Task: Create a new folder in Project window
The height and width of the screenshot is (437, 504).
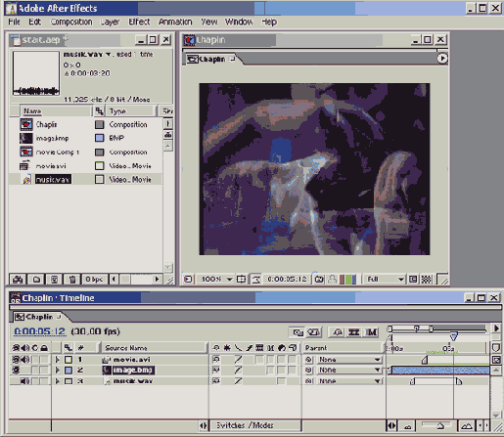Action: coord(36,280)
